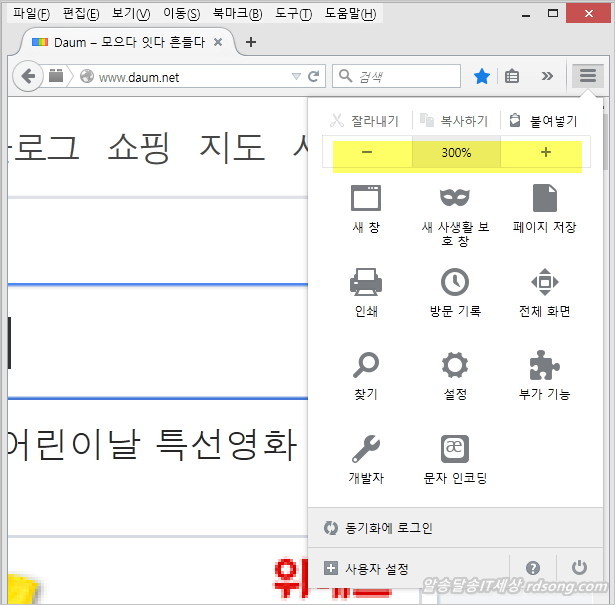This screenshot has height=605, width=615.
Task: Click the Save Page (페이지 저장) icon
Action: (544, 198)
